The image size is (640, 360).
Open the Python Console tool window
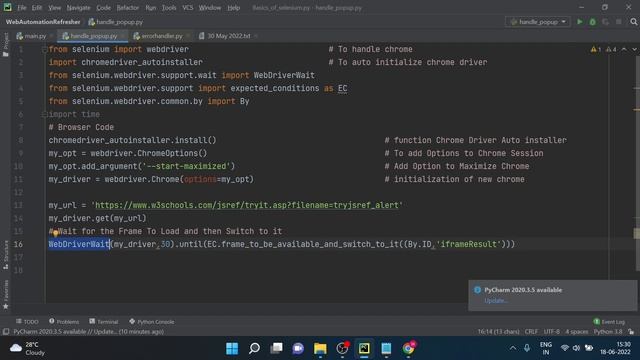151,322
